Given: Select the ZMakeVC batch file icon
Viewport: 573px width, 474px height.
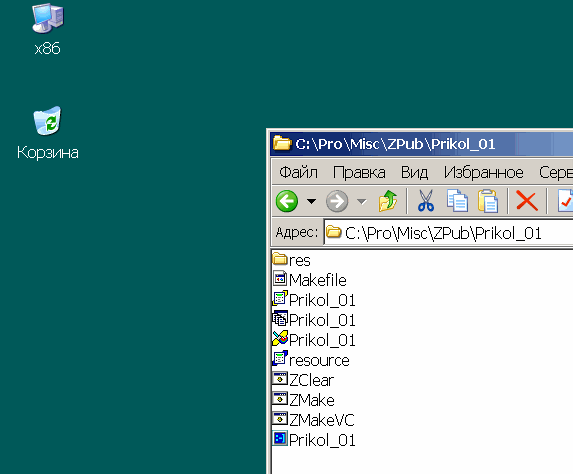Looking at the screenshot, I should click(x=280, y=418).
